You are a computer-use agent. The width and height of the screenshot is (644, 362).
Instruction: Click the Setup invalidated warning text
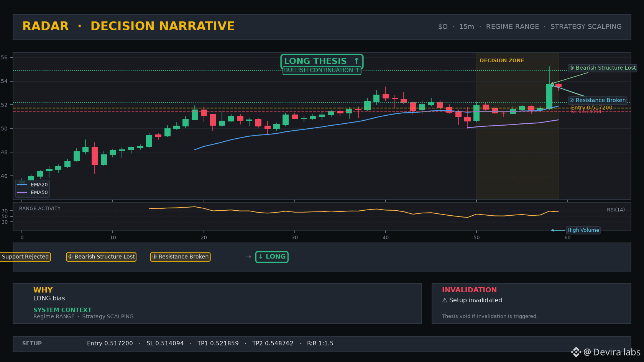pyautogui.click(x=472, y=300)
